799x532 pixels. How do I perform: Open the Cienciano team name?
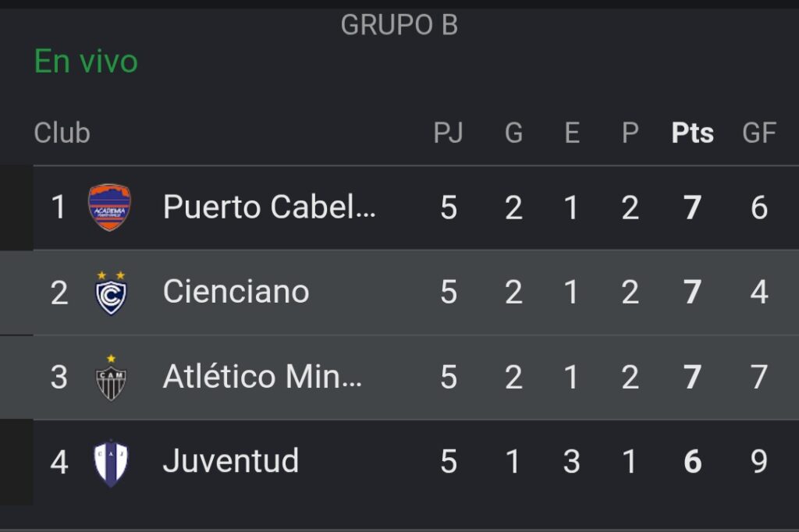coord(236,292)
